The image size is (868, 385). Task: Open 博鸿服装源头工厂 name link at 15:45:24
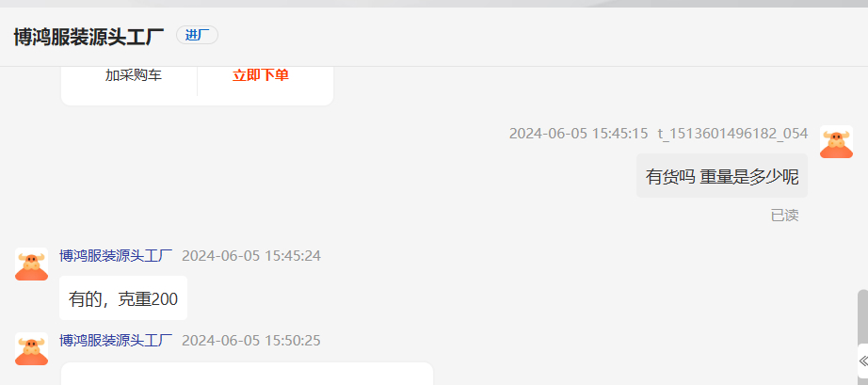click(x=116, y=255)
